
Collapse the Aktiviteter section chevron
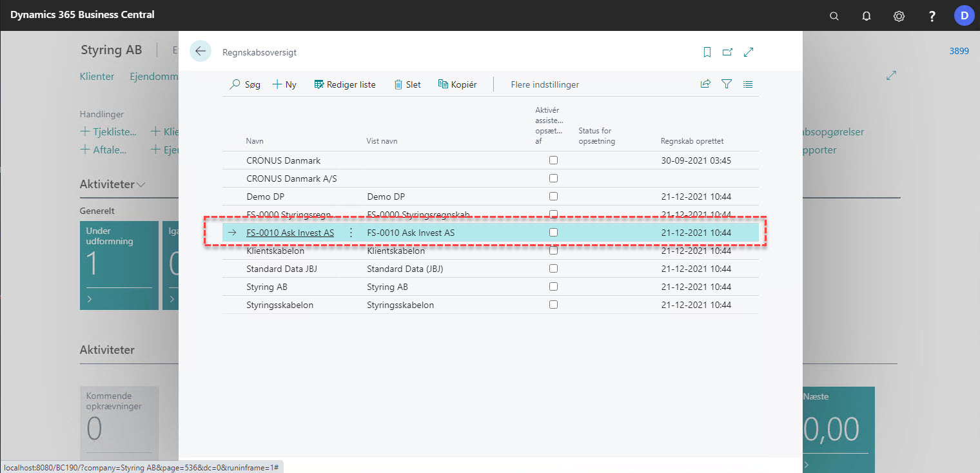(141, 185)
